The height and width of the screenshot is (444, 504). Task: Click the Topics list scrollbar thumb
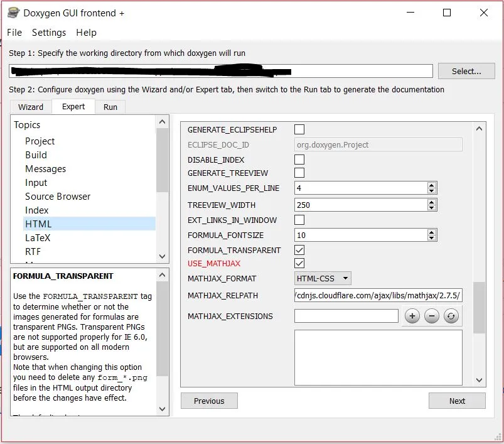[x=163, y=160]
